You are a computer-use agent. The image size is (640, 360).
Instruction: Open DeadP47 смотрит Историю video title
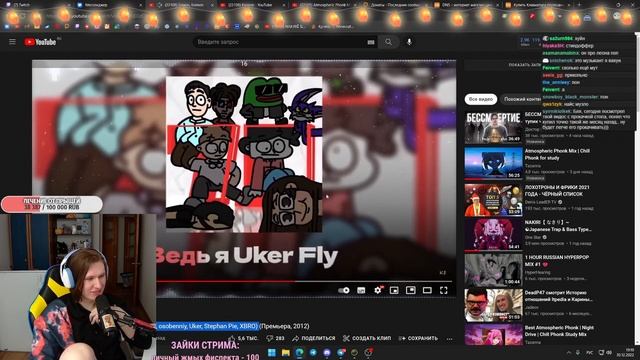[x=558, y=296]
